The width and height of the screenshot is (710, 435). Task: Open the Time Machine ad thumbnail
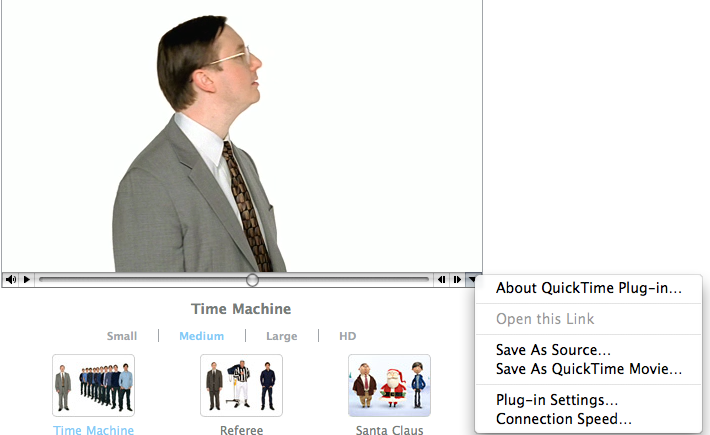(93, 386)
